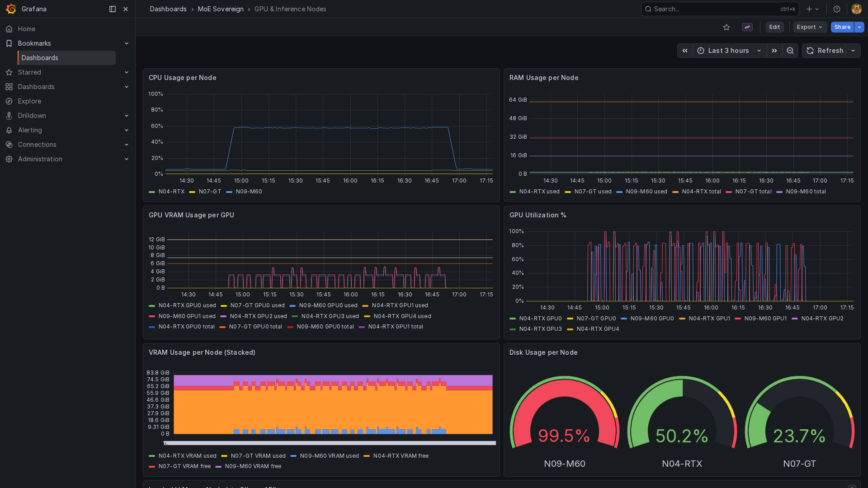Collapse the Bookmarks section in the sidebar
Viewport: 868px width, 488px height.
(x=127, y=43)
